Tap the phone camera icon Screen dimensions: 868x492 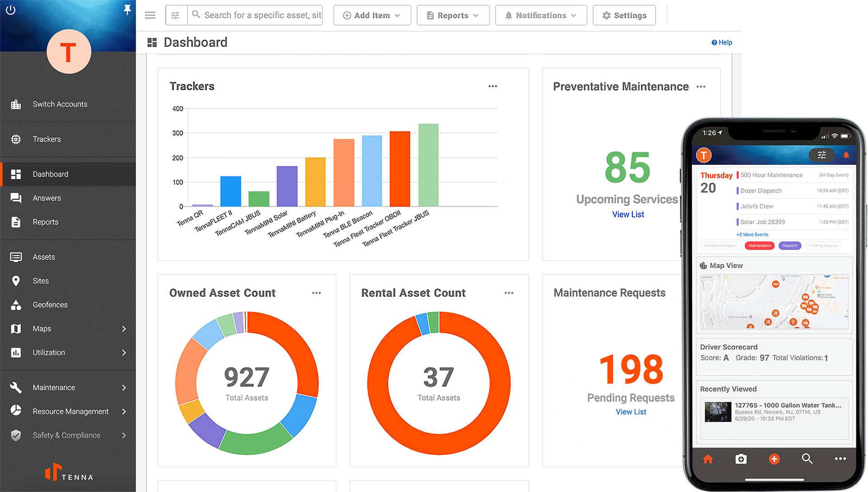tap(741, 459)
